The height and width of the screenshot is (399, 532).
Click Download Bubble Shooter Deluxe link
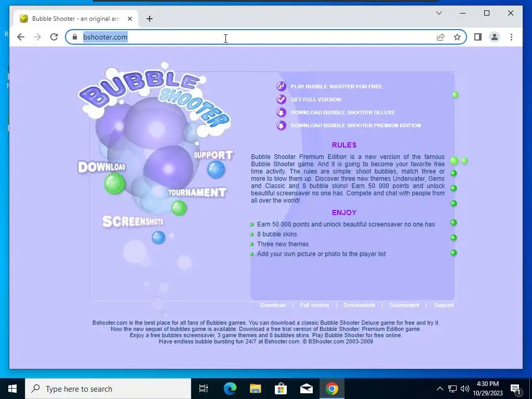coord(343,112)
